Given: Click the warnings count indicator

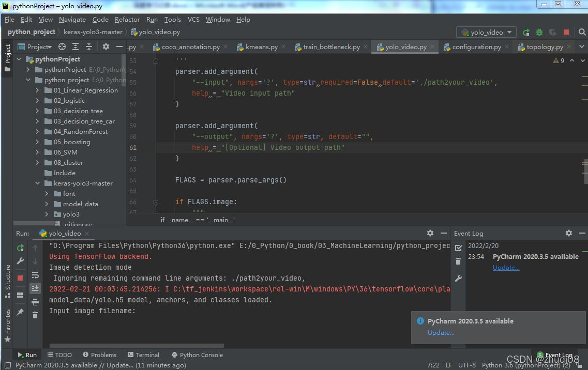Looking at the screenshot, I should (559, 61).
